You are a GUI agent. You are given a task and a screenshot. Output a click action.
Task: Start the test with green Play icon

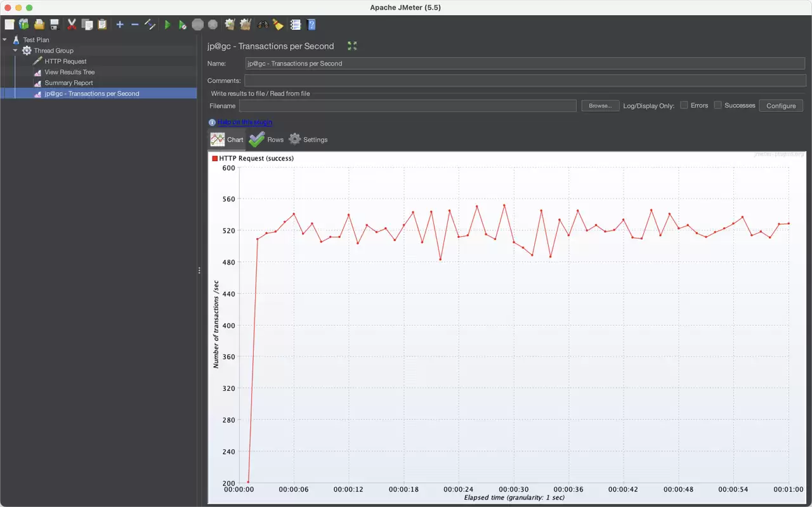(167, 24)
